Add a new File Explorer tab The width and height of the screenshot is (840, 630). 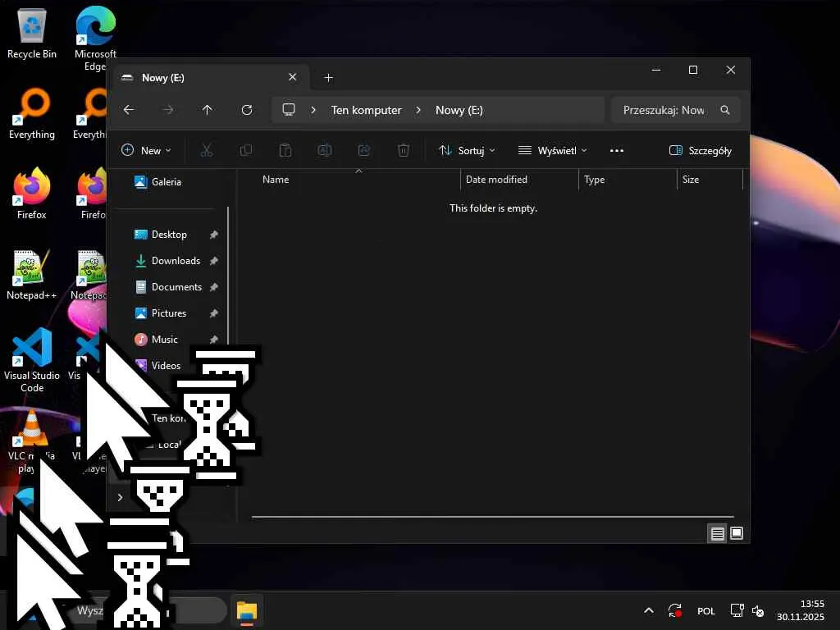pos(329,78)
